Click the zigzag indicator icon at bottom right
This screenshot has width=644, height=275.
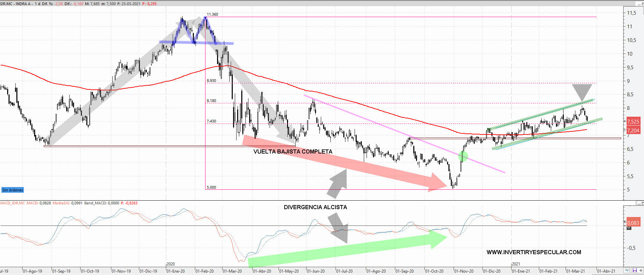627,271
